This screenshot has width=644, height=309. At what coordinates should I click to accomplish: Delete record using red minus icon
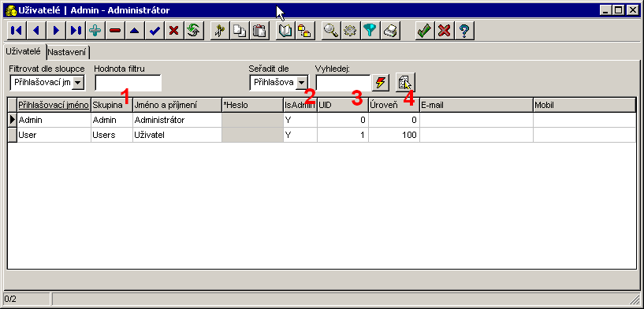click(115, 31)
